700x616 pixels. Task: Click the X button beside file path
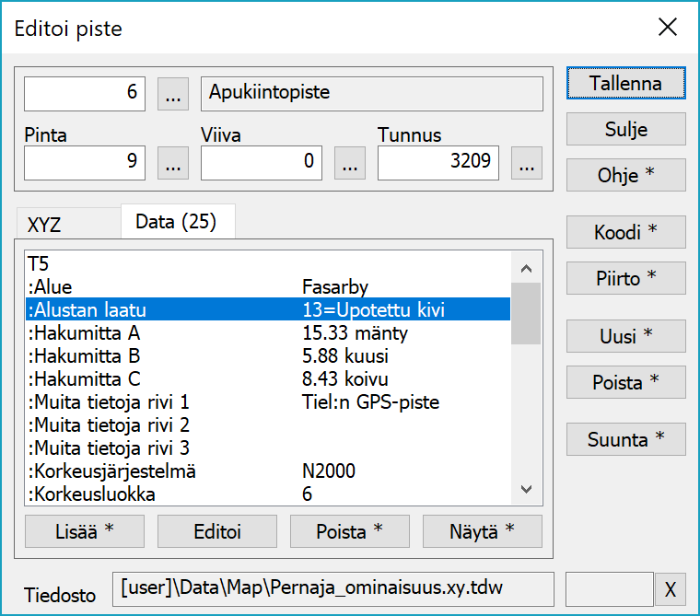point(671,588)
